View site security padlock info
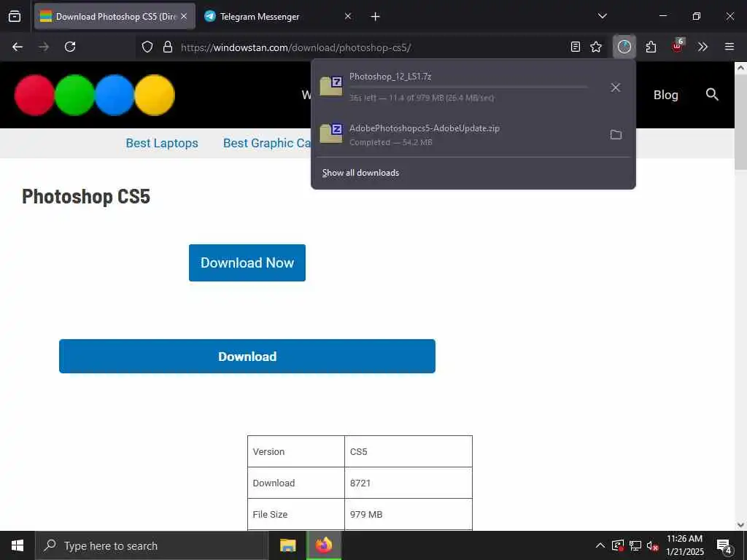747x560 pixels. (x=168, y=47)
